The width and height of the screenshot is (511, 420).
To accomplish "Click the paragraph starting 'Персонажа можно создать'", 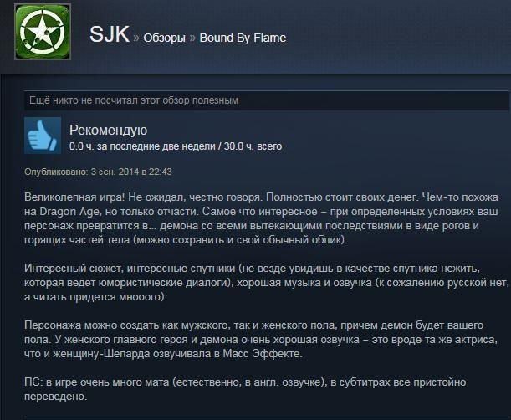I will (261, 340).
